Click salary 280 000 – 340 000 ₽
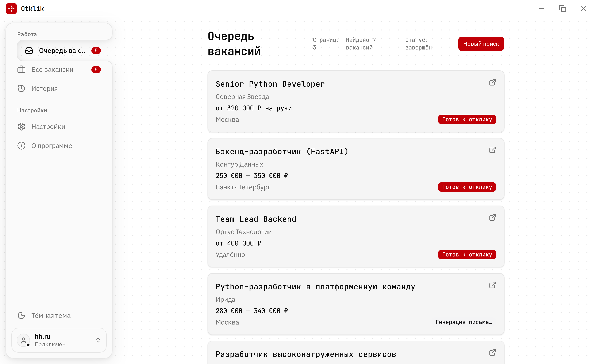 pyautogui.click(x=252, y=311)
